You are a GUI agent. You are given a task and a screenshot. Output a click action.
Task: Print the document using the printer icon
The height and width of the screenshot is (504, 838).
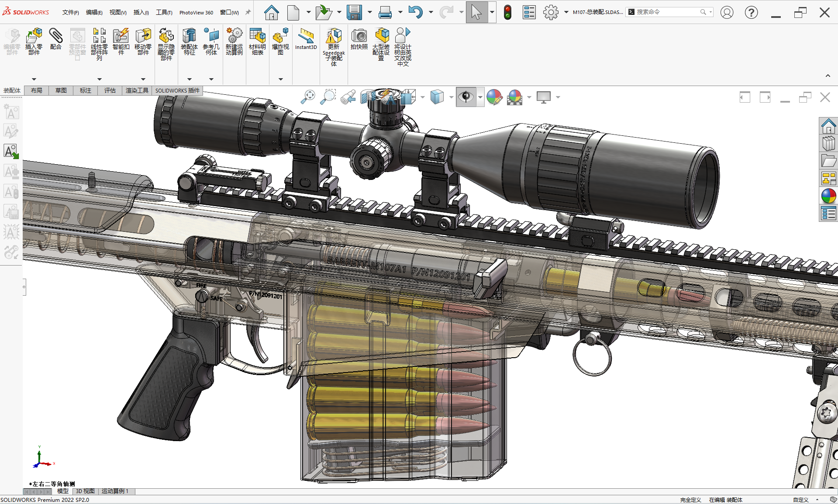[x=385, y=12]
